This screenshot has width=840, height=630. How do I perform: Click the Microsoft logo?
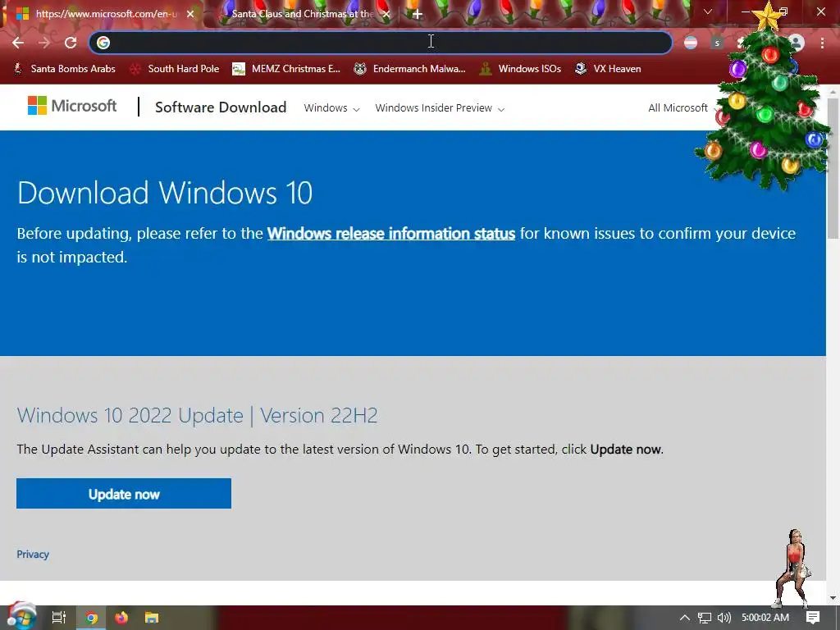pos(72,106)
